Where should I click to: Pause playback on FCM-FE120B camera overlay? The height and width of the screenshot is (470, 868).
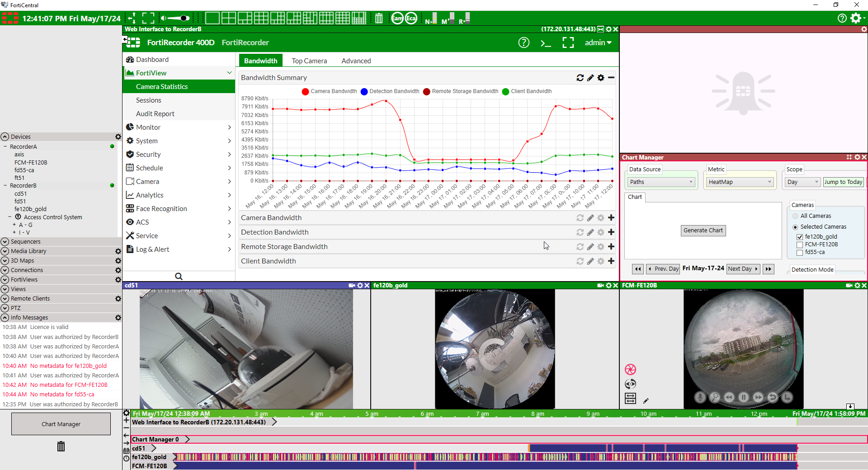(744, 397)
